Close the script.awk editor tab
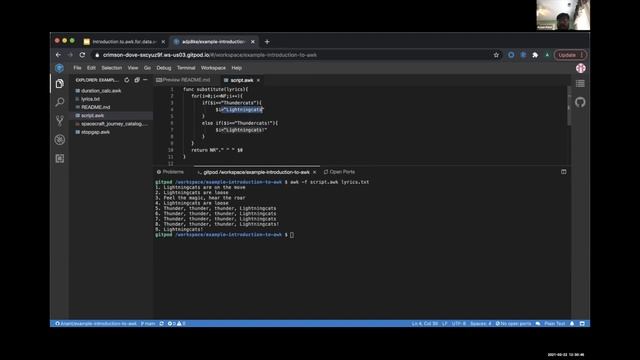Screen dimensions: 640x360 [x=258, y=80]
